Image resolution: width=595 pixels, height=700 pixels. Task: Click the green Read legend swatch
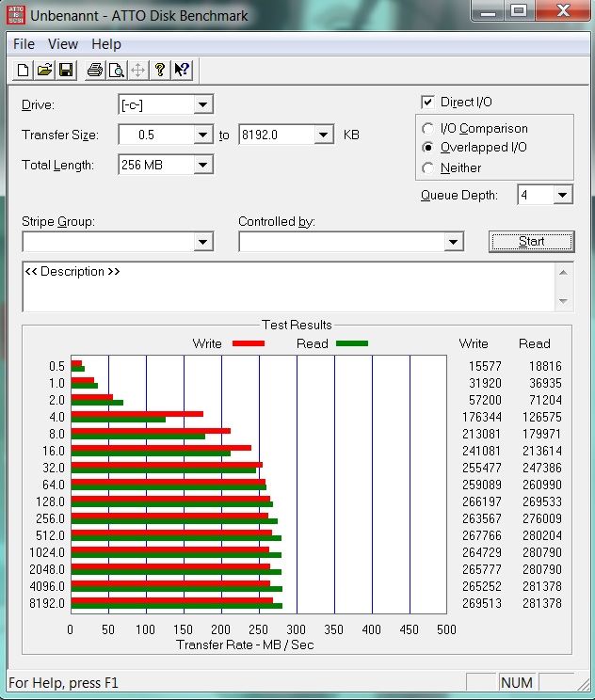tap(352, 343)
